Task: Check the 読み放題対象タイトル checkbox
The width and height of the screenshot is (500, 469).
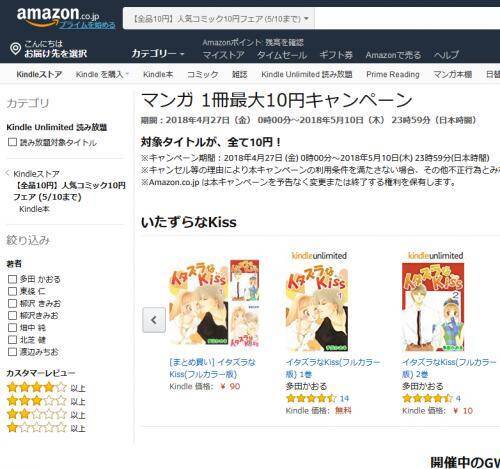Action: pyautogui.click(x=12, y=142)
